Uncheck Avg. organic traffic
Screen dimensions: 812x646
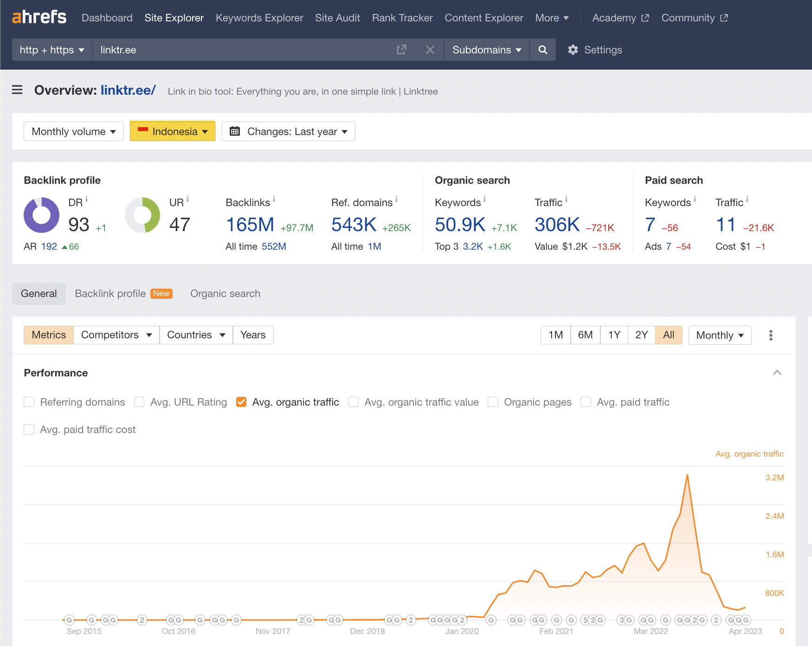coord(241,402)
